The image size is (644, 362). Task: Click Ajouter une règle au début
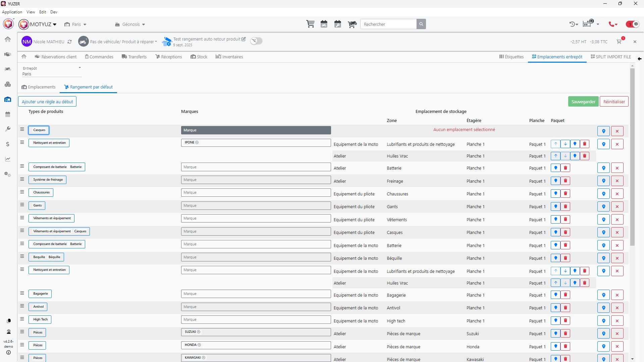click(47, 102)
